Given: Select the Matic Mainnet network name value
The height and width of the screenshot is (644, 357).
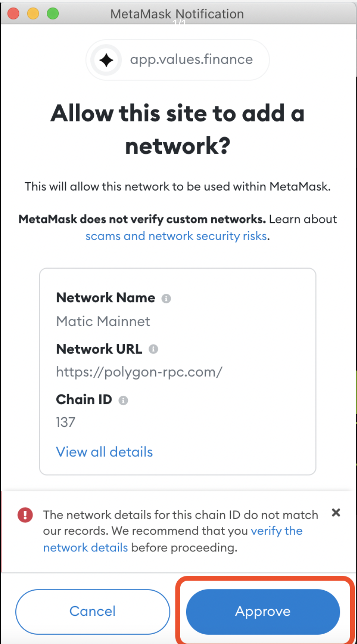Looking at the screenshot, I should (103, 321).
